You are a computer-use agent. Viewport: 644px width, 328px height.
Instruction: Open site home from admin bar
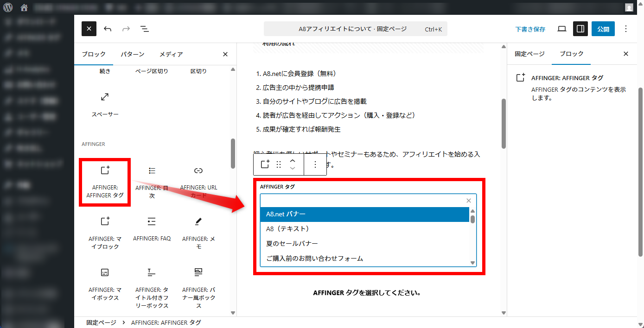[24, 7]
